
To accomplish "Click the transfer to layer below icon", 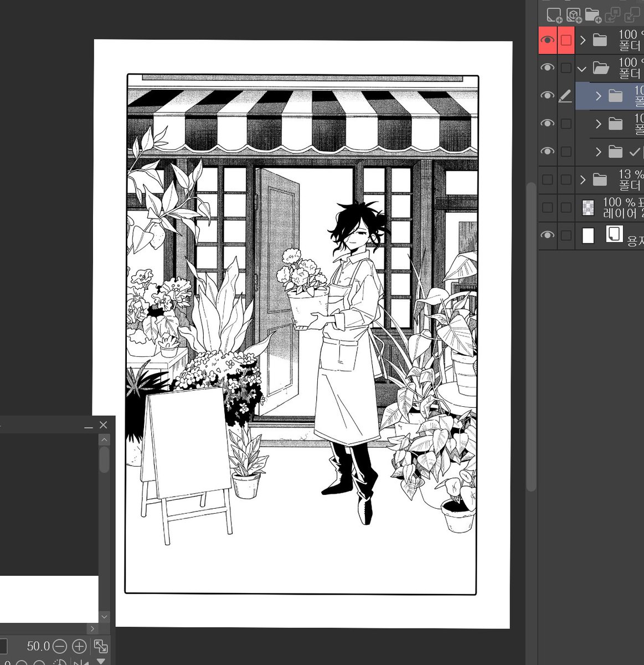I will tap(611, 15).
